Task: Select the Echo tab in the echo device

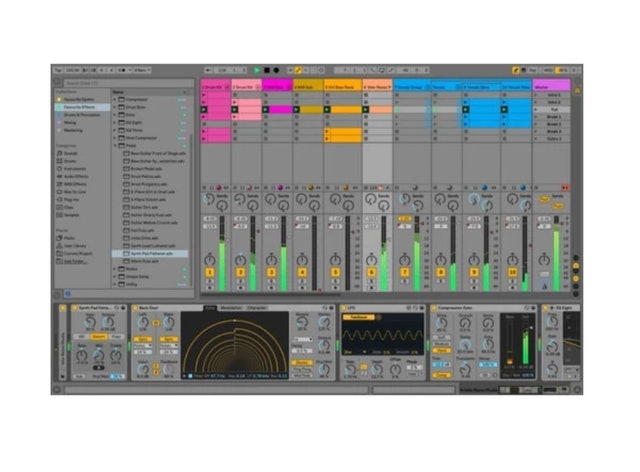Action: pos(210,308)
